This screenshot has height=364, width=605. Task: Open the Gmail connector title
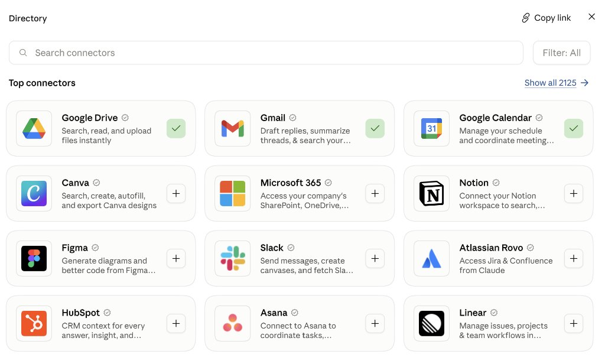tap(273, 118)
